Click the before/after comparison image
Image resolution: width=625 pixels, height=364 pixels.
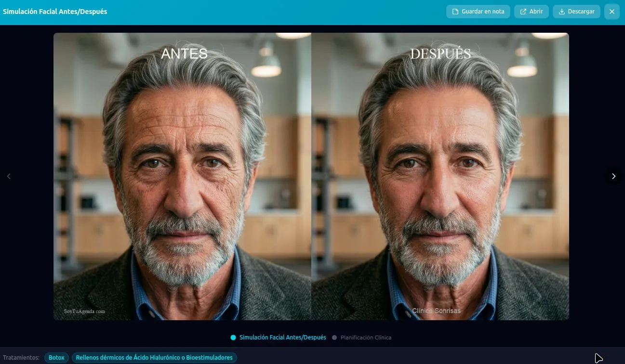point(311,176)
